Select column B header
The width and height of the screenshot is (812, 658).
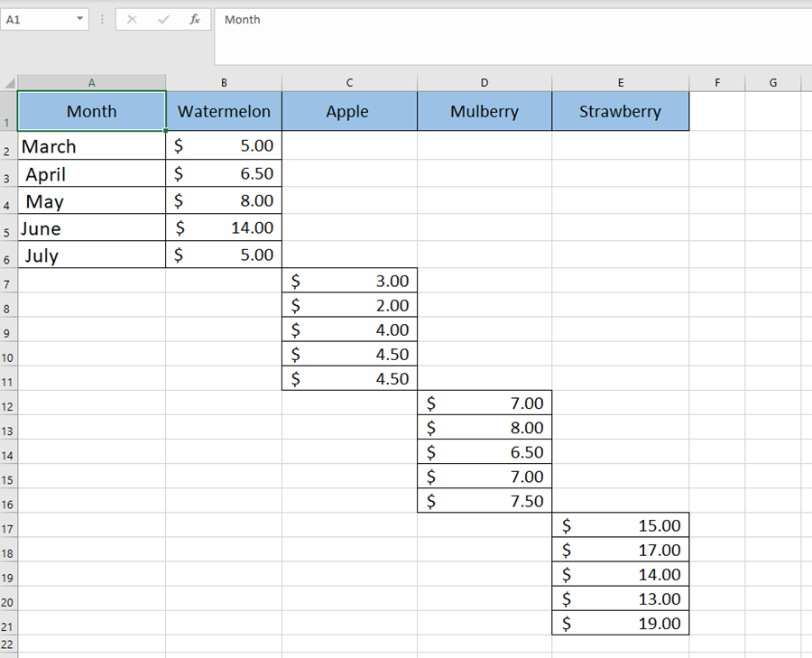224,83
